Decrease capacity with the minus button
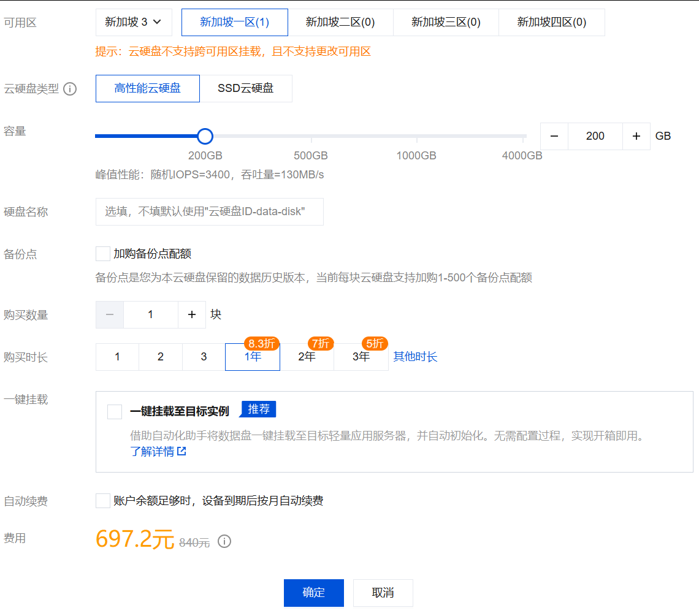699x616 pixels. (554, 136)
